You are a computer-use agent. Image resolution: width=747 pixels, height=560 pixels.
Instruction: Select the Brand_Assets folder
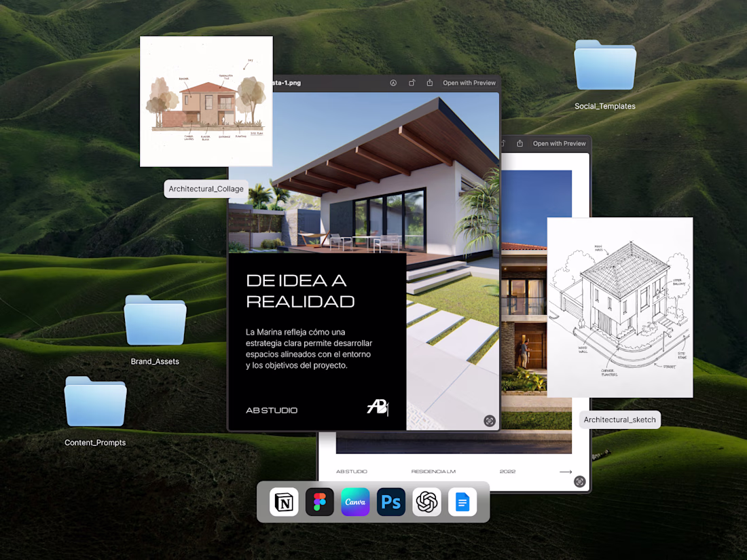[x=155, y=320]
